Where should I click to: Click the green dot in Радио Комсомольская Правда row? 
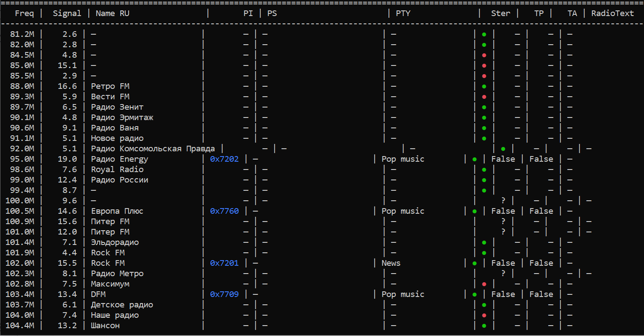point(503,149)
